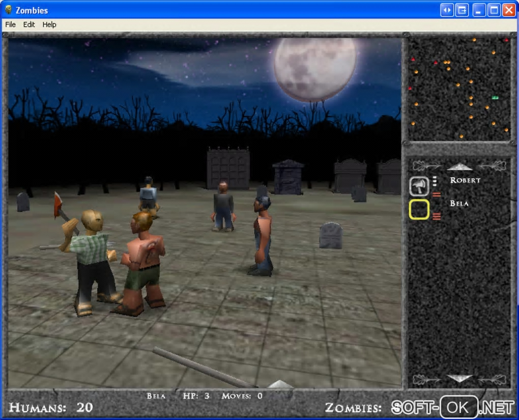Viewport: 519px width, 420px height.
Task: Click the Zombies: counter label
Action: click(353, 408)
